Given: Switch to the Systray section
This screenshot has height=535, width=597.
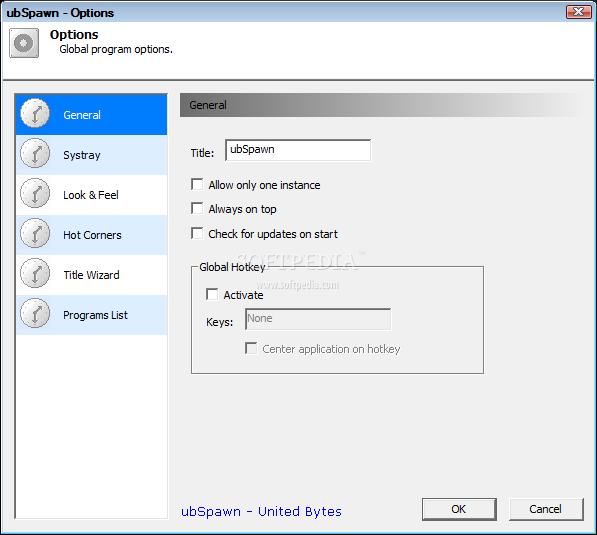Looking at the screenshot, I should pyautogui.click(x=92, y=155).
